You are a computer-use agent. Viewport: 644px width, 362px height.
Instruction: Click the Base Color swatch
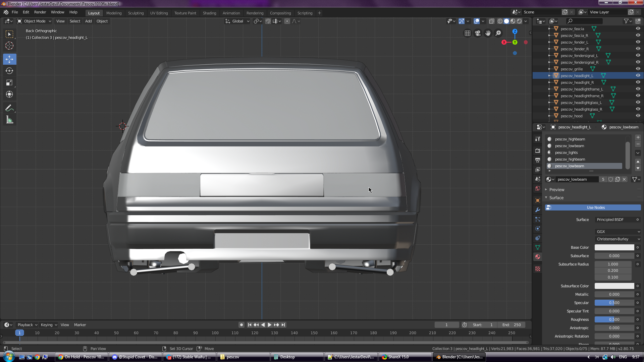[x=614, y=247]
